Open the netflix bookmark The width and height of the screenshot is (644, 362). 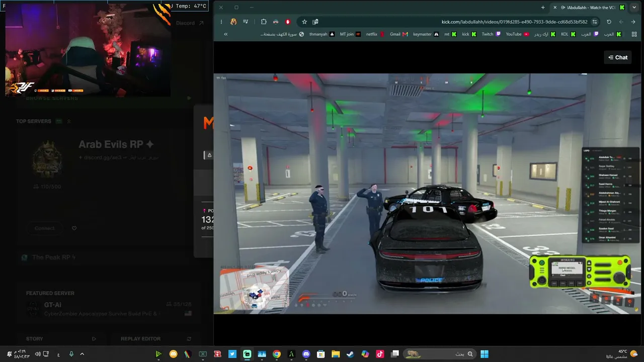(x=375, y=34)
